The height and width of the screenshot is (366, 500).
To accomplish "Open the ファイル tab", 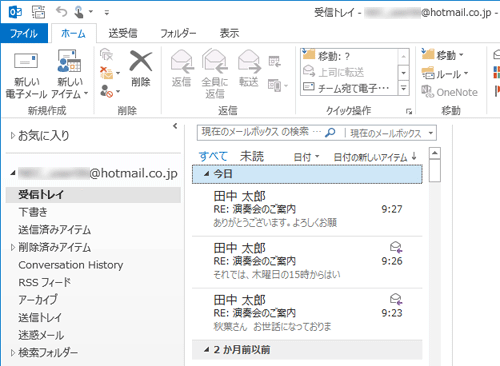I will pos(24,33).
